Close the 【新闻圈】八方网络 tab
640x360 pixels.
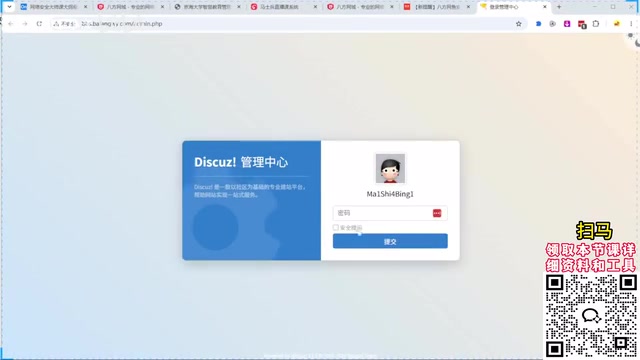coord(468,7)
